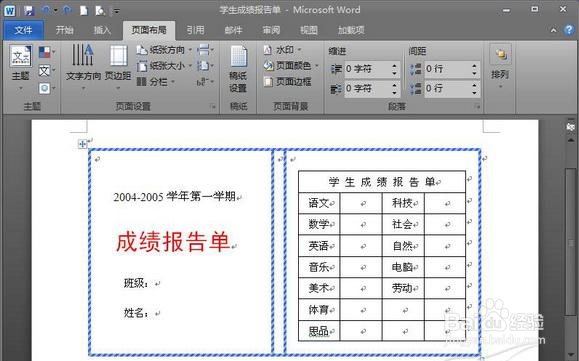Click the right indent value field
The width and height of the screenshot is (579, 361).
[x=367, y=89]
